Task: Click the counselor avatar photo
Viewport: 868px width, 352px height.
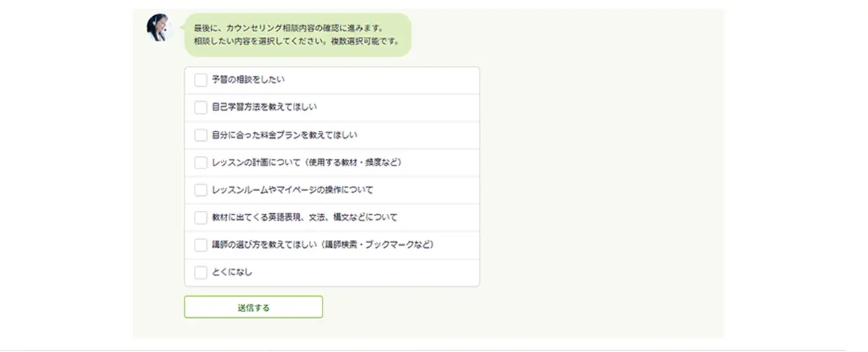Action: (158, 28)
